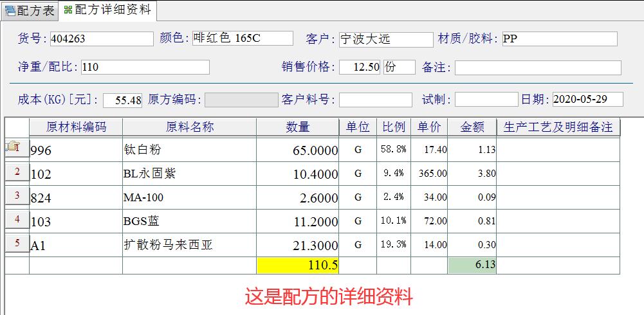Click the price unit field 份

click(x=400, y=67)
